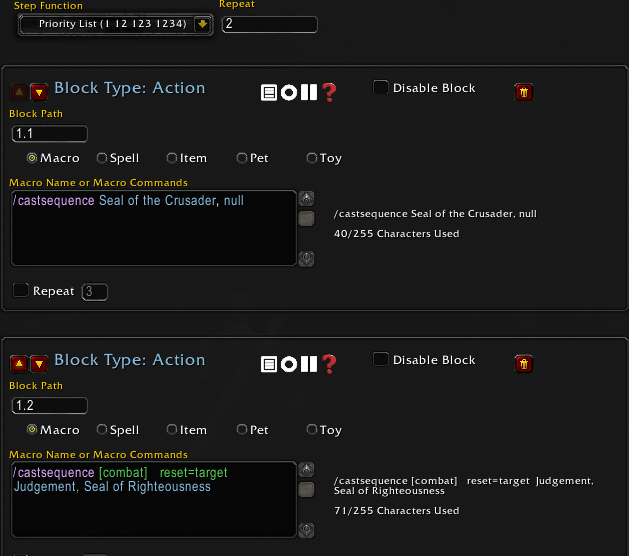Click the Repeat value field at top
The width and height of the screenshot is (629, 556).
pos(269,24)
